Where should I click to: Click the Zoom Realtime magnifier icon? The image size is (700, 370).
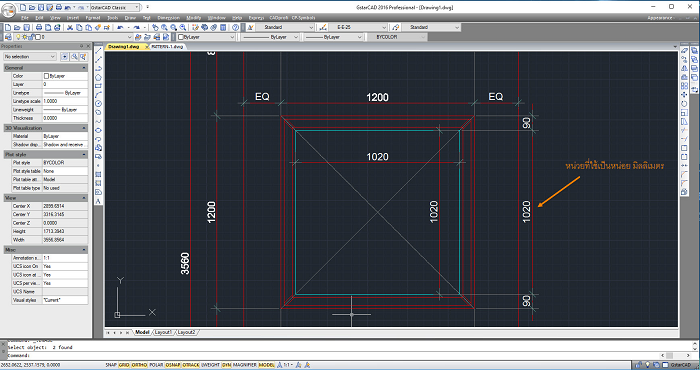pyautogui.click(x=164, y=28)
